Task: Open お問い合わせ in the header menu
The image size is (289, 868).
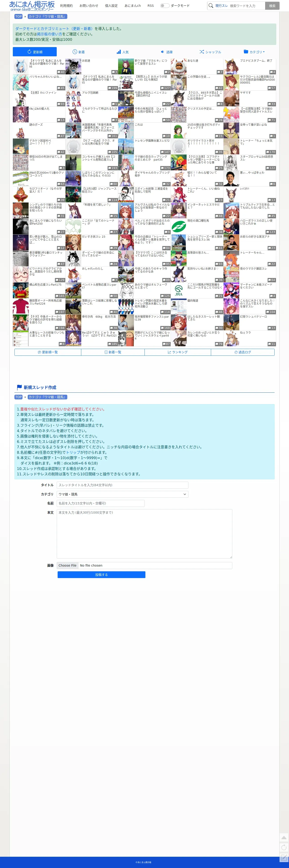Action: click(x=89, y=5)
